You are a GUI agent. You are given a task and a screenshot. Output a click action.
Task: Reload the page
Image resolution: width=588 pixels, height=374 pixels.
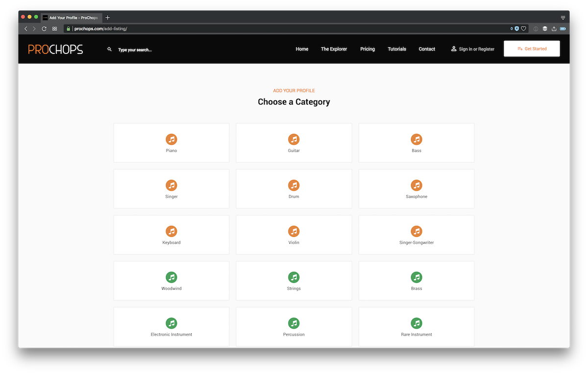point(44,29)
